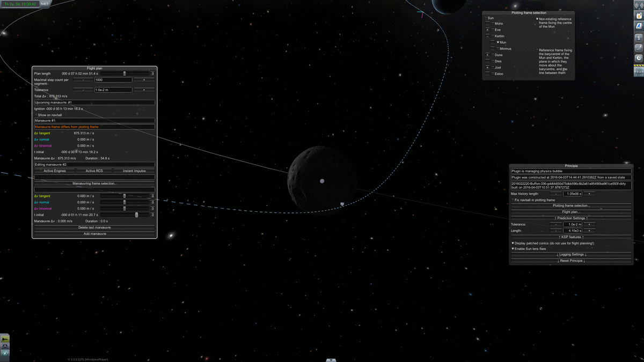Click Δv normal slider for manœuvre #2
Image resolution: width=644 pixels, height=362 pixels.
pos(125,202)
